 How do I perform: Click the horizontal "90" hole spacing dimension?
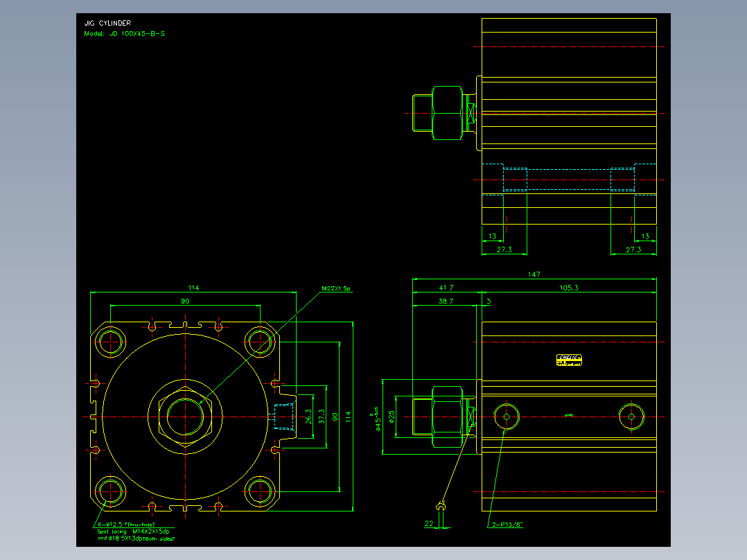[185, 301]
